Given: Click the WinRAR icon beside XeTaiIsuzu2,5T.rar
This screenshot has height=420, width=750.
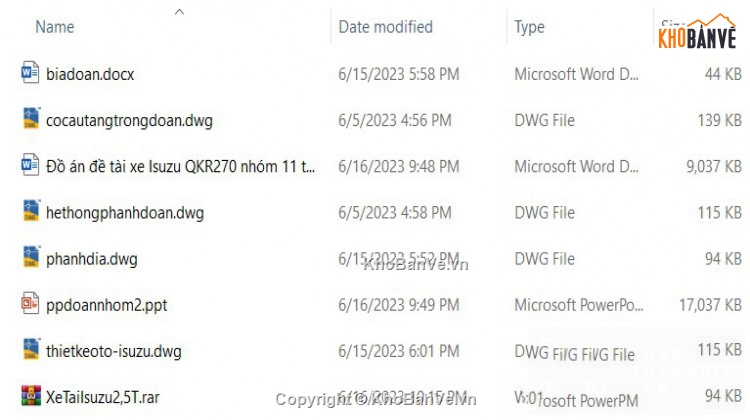Looking at the screenshot, I should (31, 395).
